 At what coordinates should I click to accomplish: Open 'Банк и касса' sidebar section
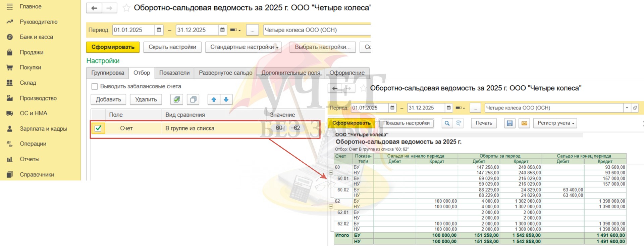click(x=36, y=37)
